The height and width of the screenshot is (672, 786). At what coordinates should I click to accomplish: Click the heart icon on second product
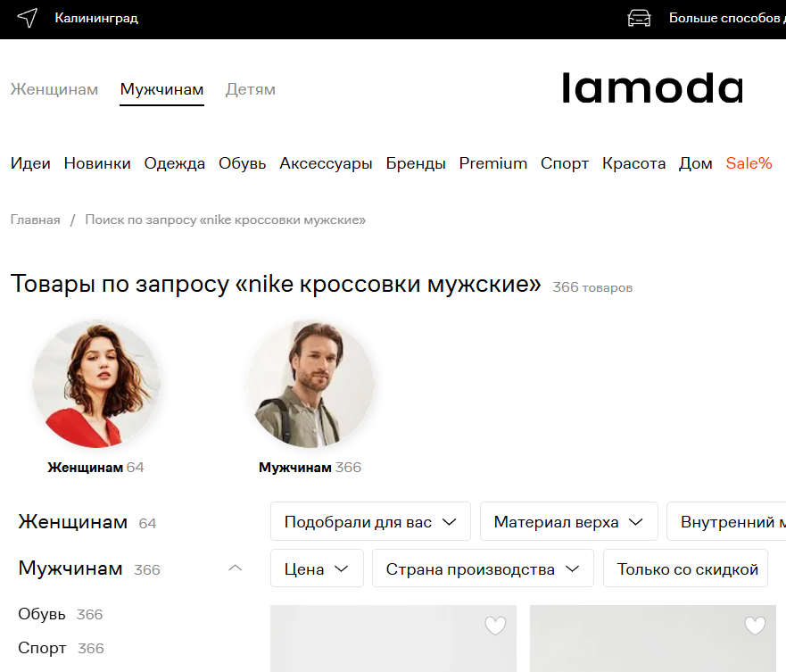pyautogui.click(x=755, y=626)
